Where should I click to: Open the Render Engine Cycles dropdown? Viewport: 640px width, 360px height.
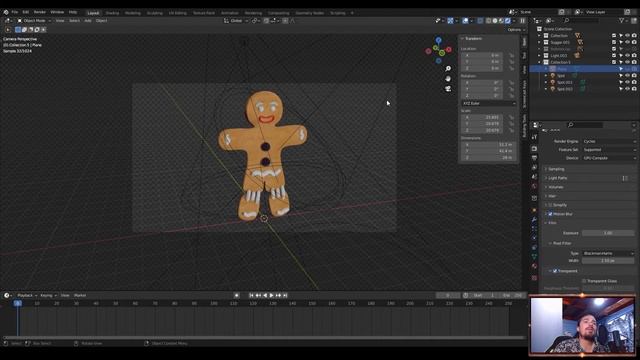[x=609, y=141]
